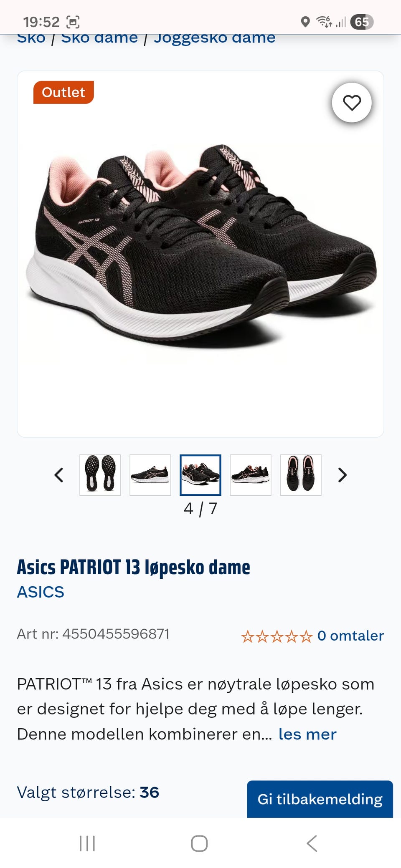
Task: Tap the heart favorite icon
Action: 352,103
